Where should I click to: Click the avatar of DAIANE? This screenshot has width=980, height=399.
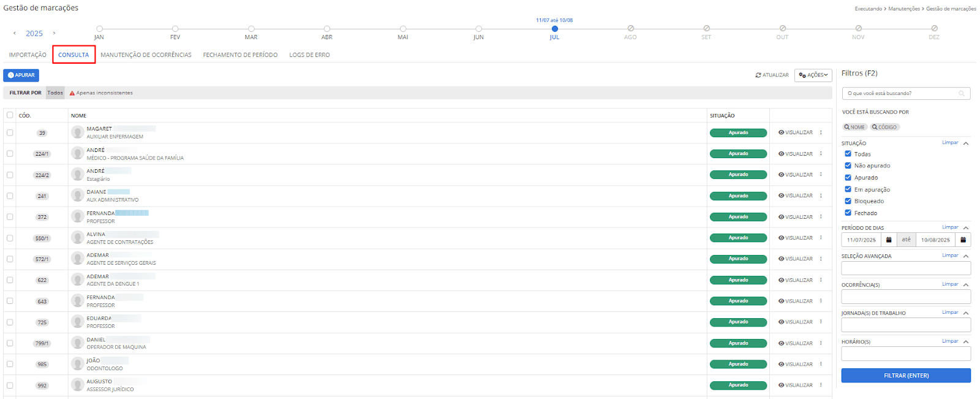click(77, 196)
